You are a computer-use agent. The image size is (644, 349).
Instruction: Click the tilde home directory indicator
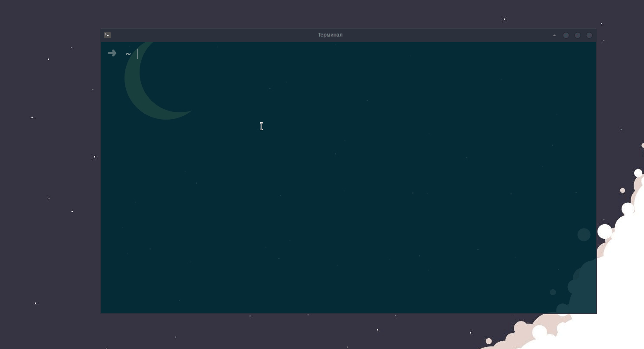(x=128, y=54)
